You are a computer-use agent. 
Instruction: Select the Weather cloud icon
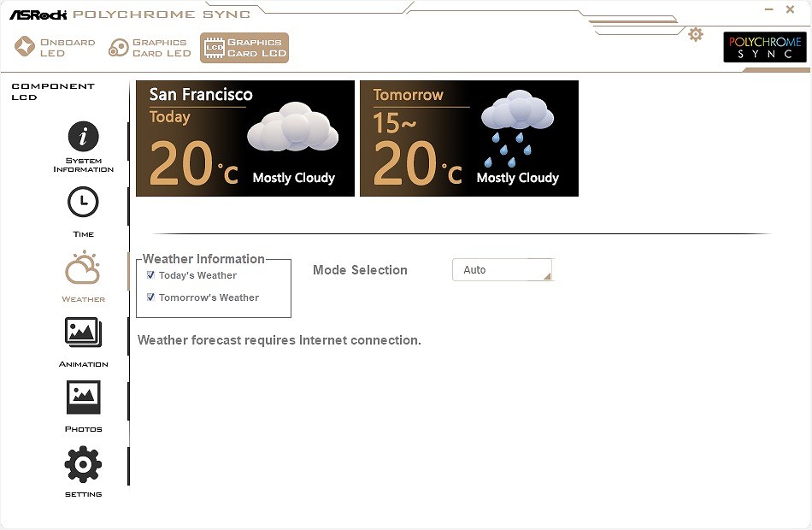[83, 268]
